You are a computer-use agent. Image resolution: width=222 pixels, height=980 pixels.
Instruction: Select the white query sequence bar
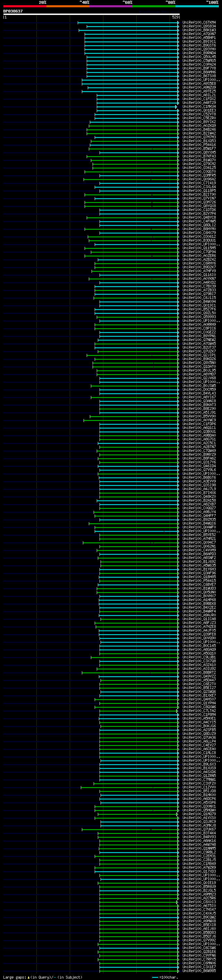click(x=92, y=14)
